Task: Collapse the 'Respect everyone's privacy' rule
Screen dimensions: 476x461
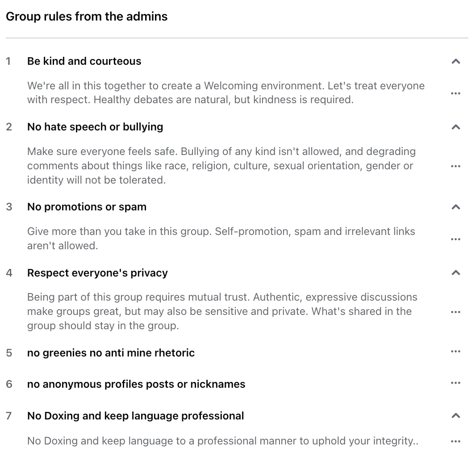Action: (x=455, y=272)
